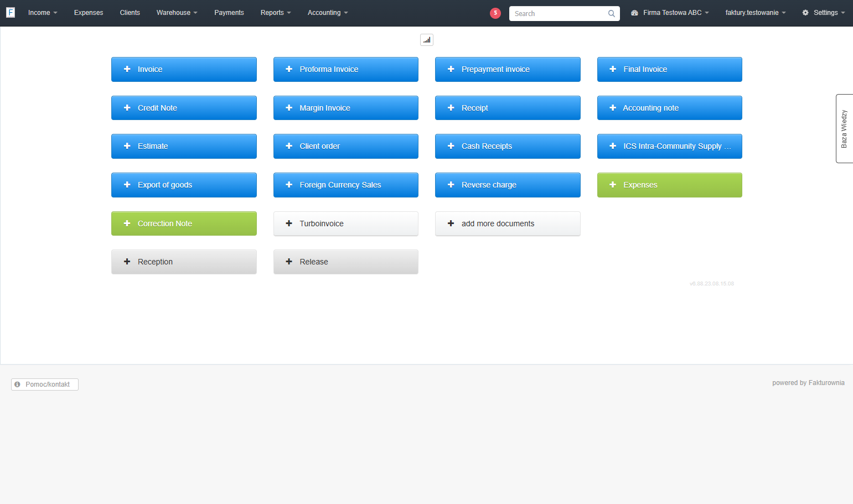Click the green Correction Note button
Image resolution: width=853 pixels, height=504 pixels.
pyautogui.click(x=184, y=224)
